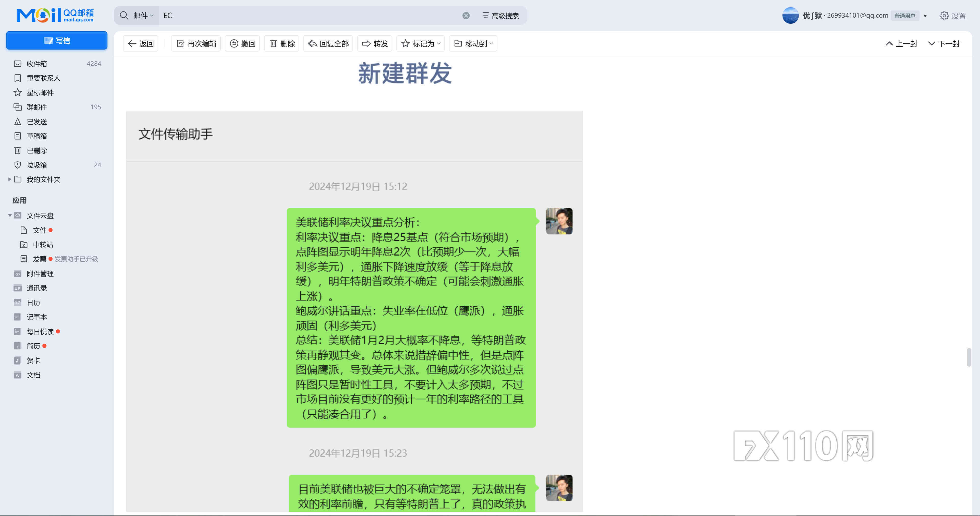Click the inbox count 4284
The width and height of the screenshot is (980, 516).
[x=94, y=64]
